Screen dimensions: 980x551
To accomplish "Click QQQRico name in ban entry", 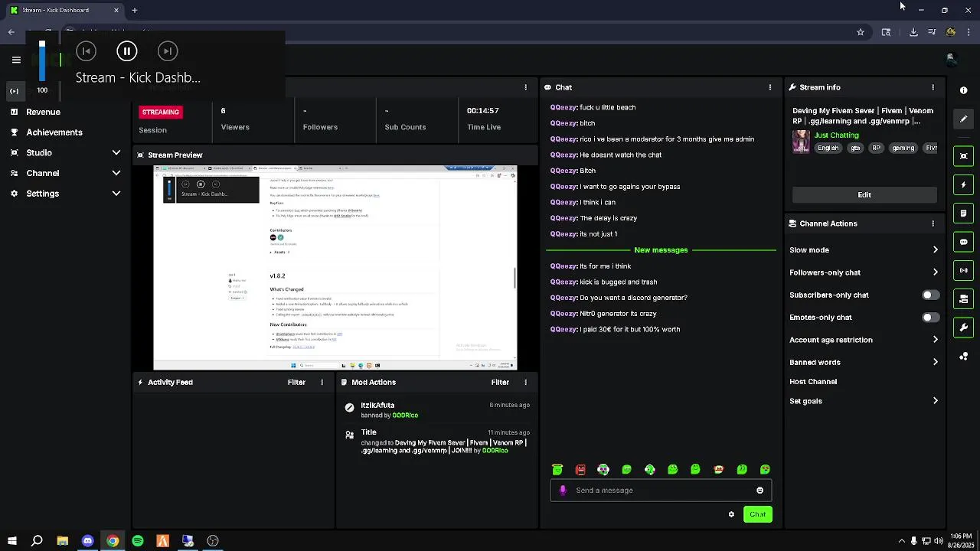I will click(405, 416).
